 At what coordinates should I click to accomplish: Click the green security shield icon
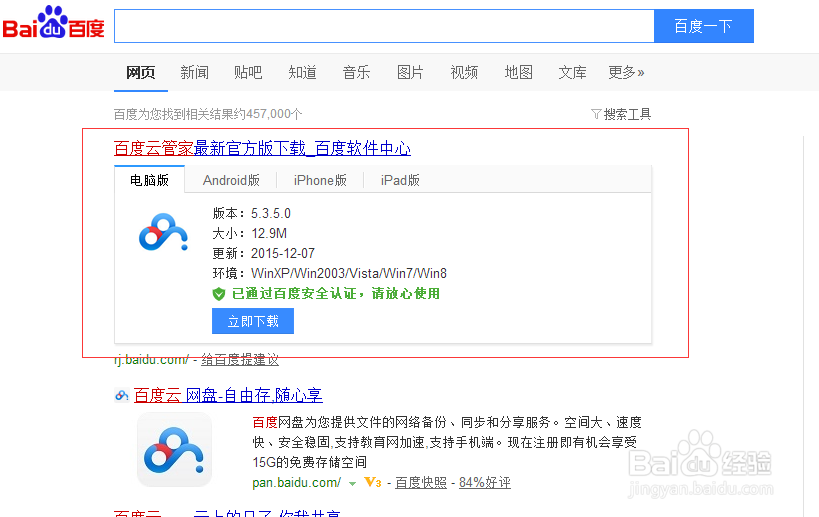[219, 294]
